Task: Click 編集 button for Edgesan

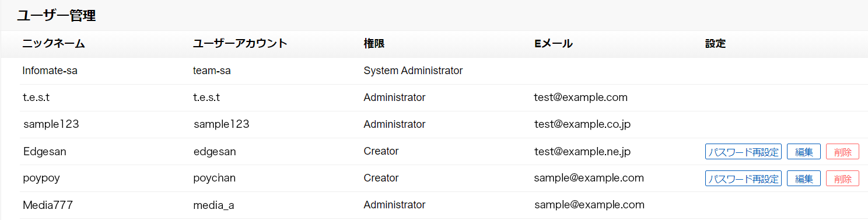Action: pyautogui.click(x=804, y=152)
